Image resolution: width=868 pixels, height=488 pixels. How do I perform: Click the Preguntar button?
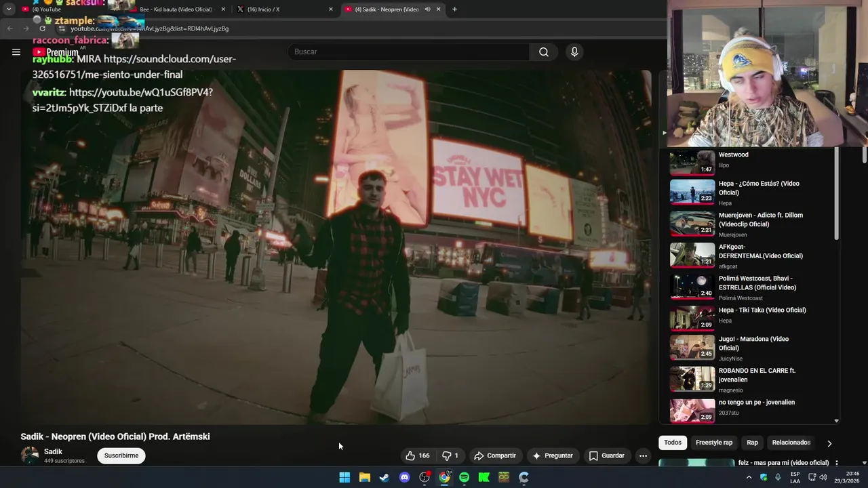[x=553, y=455]
